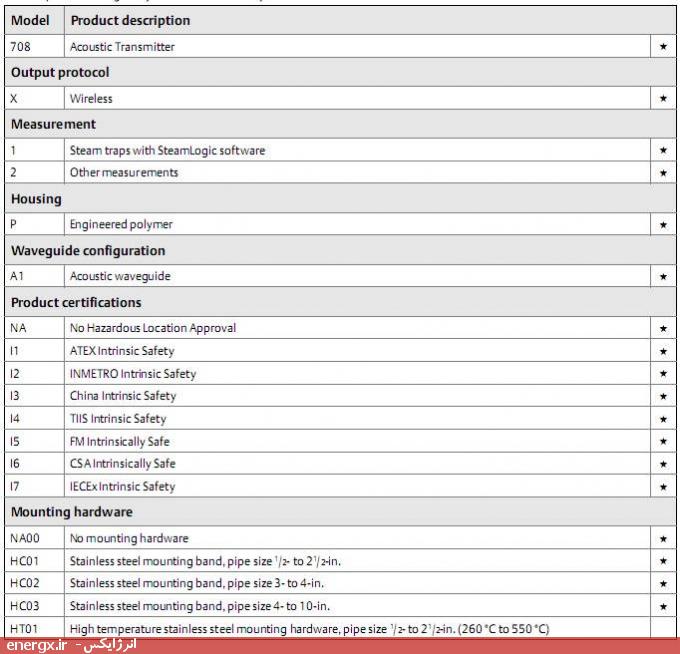This screenshot has width=680, height=654.
Task: Click the star for No mounting hardware
Action: [x=663, y=539]
